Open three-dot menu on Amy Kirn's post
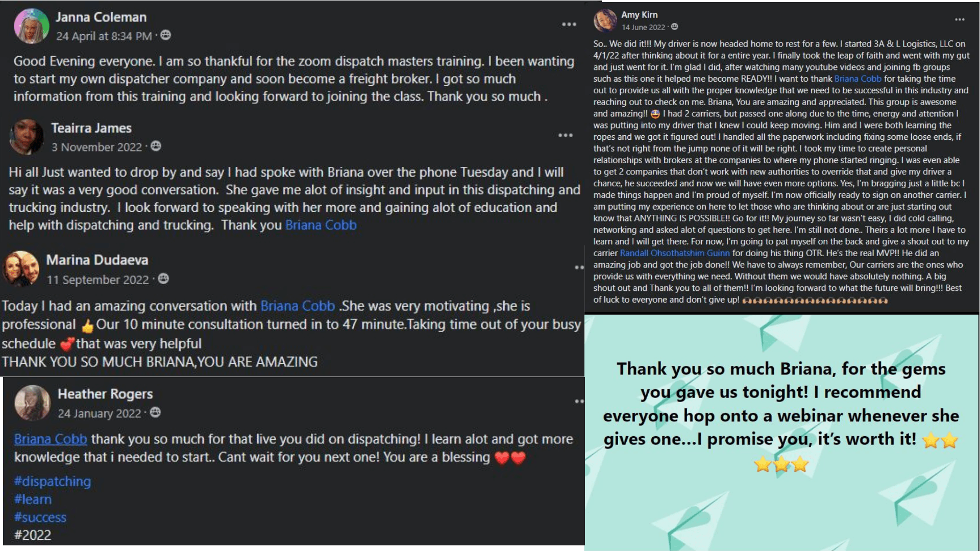This screenshot has height=551, width=980. pyautogui.click(x=960, y=19)
